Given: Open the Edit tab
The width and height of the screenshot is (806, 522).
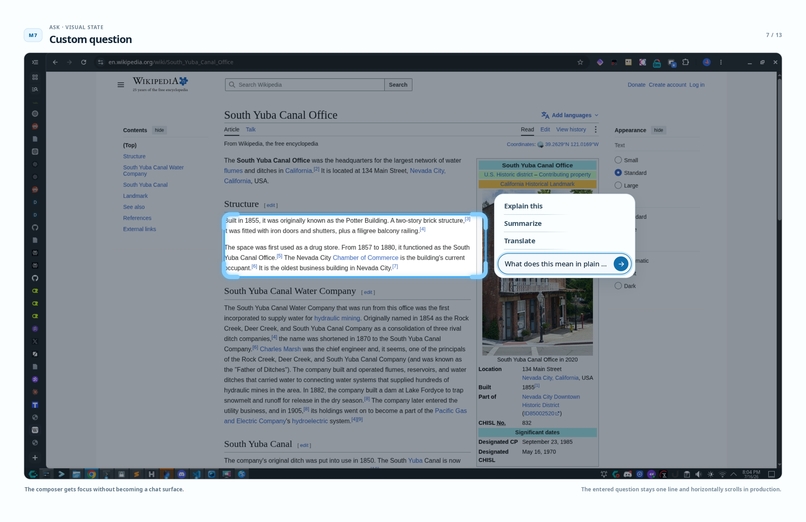Looking at the screenshot, I should [x=545, y=129].
